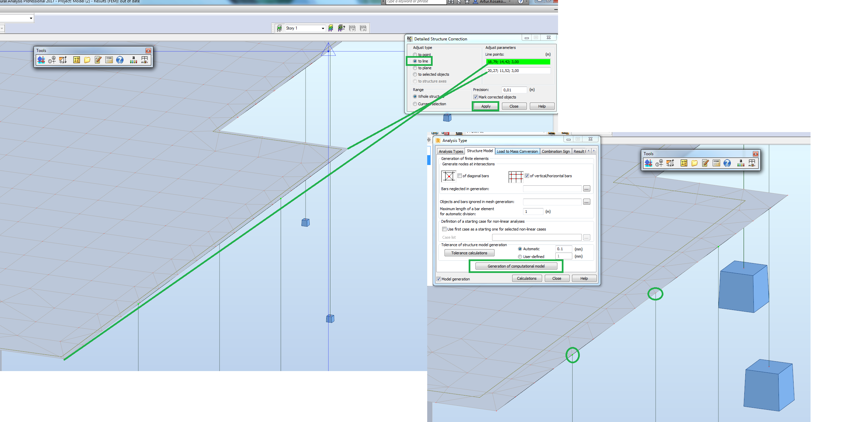Open the help globe icon in Tools palette
Viewport: 868px width, 422px height.
click(x=120, y=60)
